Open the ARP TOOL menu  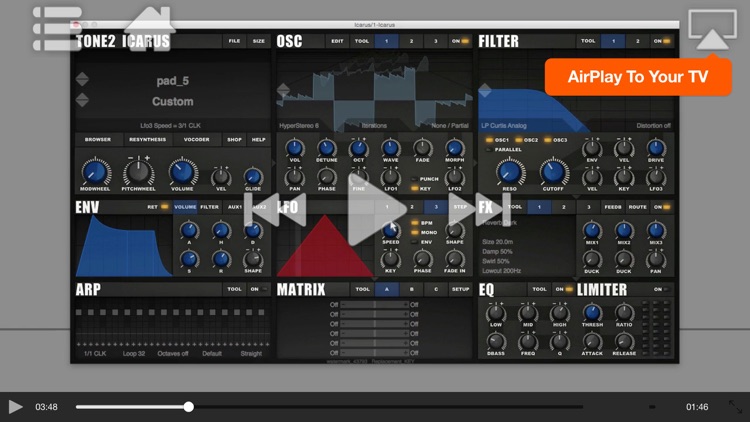pyautogui.click(x=234, y=289)
